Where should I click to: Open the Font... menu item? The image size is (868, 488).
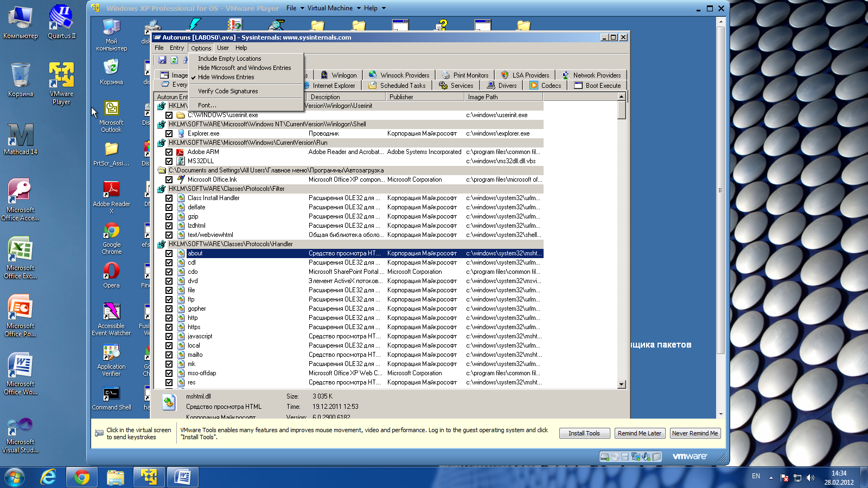coord(246,105)
